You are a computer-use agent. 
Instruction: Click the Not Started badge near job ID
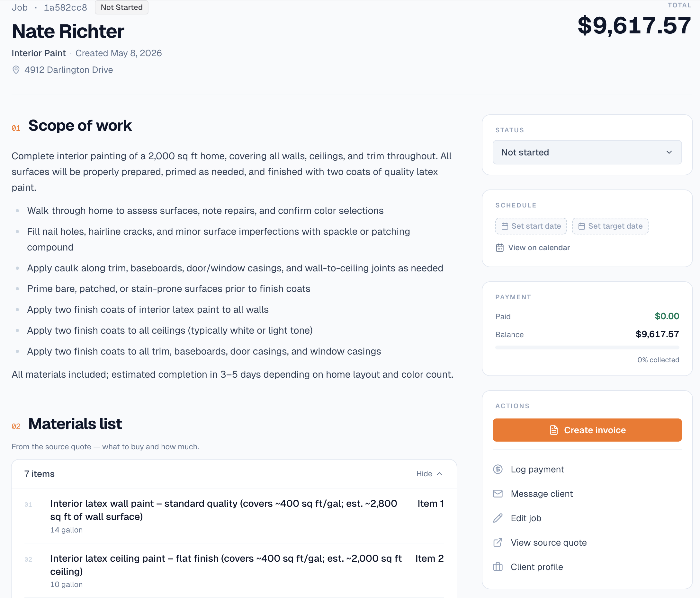pos(121,7)
